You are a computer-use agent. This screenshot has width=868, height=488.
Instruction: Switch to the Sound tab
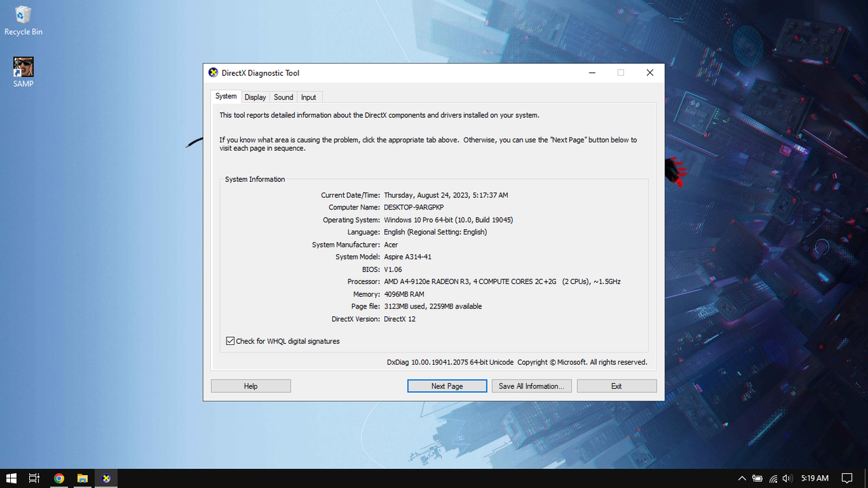pos(283,97)
